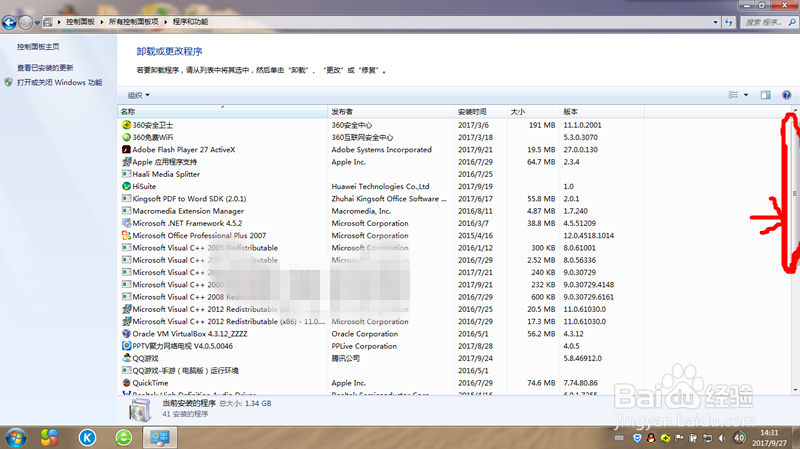Open the 查看已安装的更新 link
800x449 pixels.
[45, 67]
